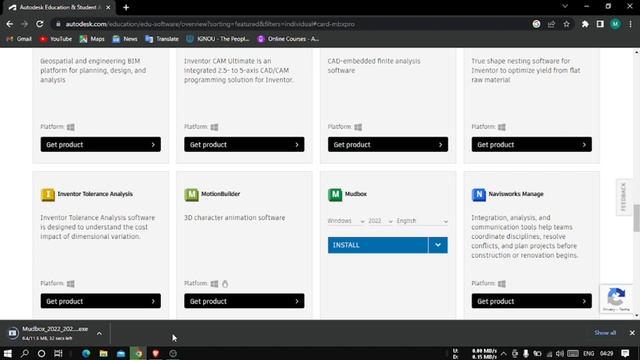Get the true shape nesting product
The image size is (640, 360).
[x=531, y=144]
